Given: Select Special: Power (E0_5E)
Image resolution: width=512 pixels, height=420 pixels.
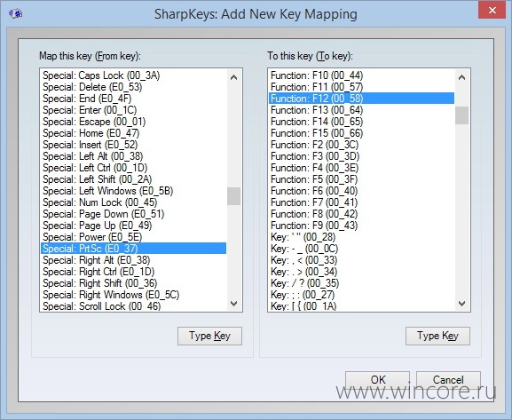Looking at the screenshot, I should (x=133, y=237).
